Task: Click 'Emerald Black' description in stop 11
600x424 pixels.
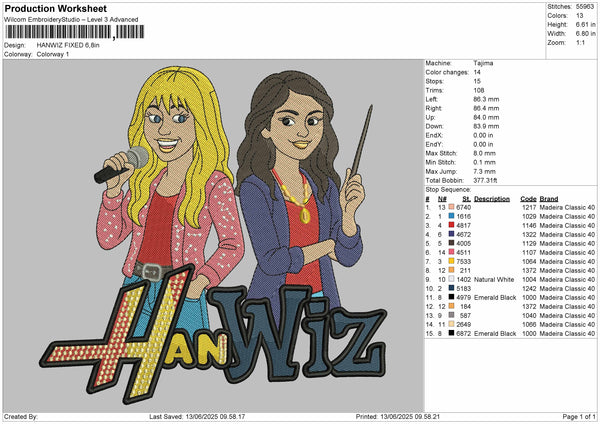Action: click(x=495, y=297)
